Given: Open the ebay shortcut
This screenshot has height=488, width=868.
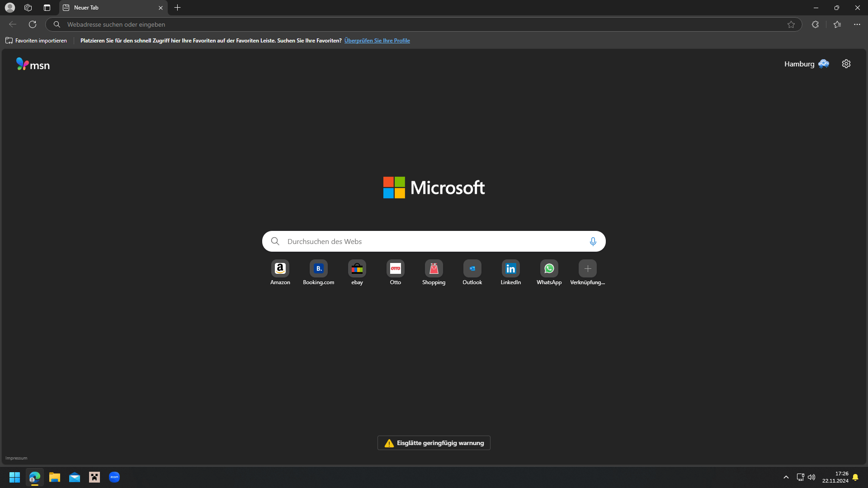Looking at the screenshot, I should [x=357, y=272].
